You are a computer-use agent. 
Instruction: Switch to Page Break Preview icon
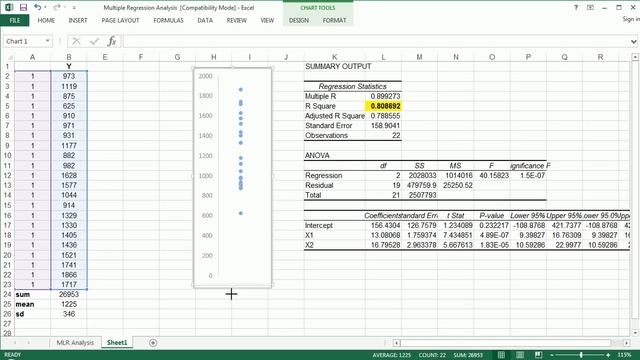tap(538, 355)
